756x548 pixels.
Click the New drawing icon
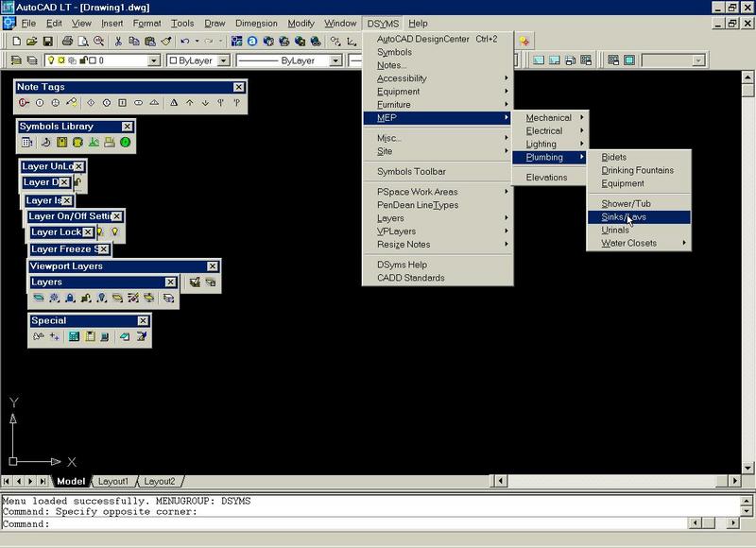[16, 42]
